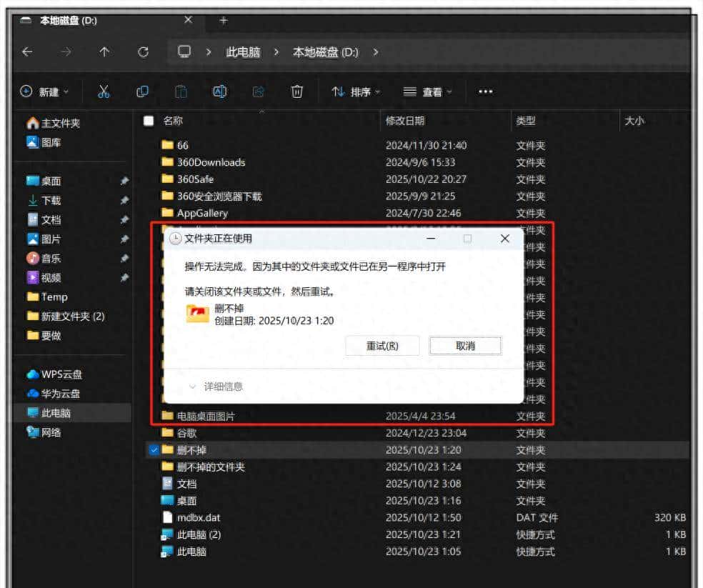
Task: Uncheck the checkbox next to 删不掉 folder
Action: tap(156, 450)
